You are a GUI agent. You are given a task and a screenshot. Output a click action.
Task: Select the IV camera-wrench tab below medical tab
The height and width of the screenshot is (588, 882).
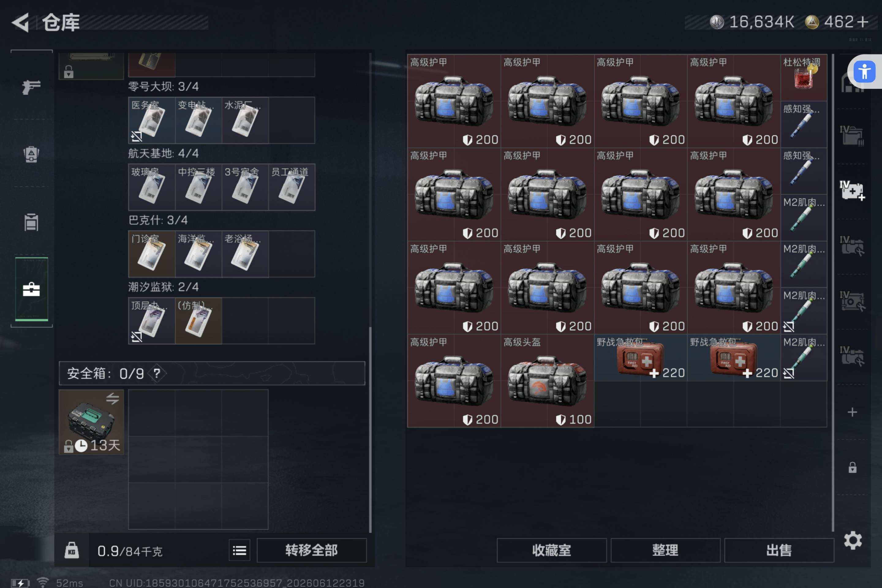click(852, 246)
